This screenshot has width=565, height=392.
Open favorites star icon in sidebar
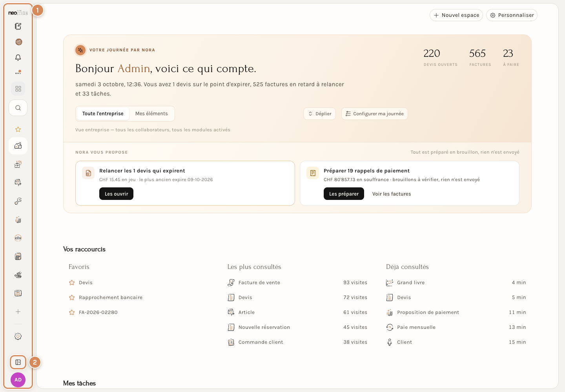tap(18, 129)
